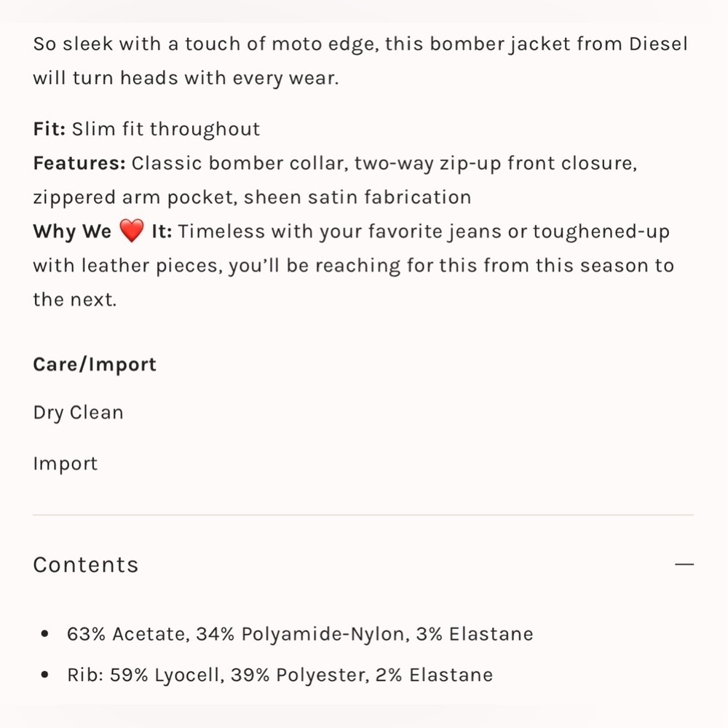Click the sheen satin fabrication text
This screenshot has height=728, width=728.
357,197
